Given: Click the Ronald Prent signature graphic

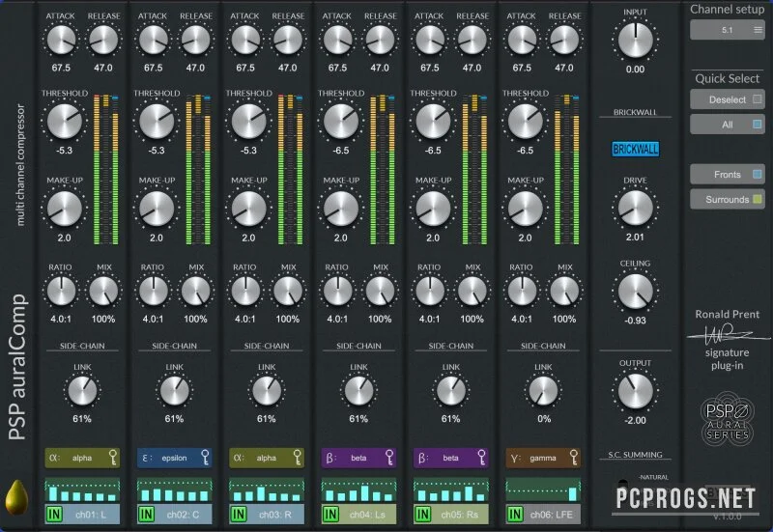Looking at the screenshot, I should (x=729, y=334).
